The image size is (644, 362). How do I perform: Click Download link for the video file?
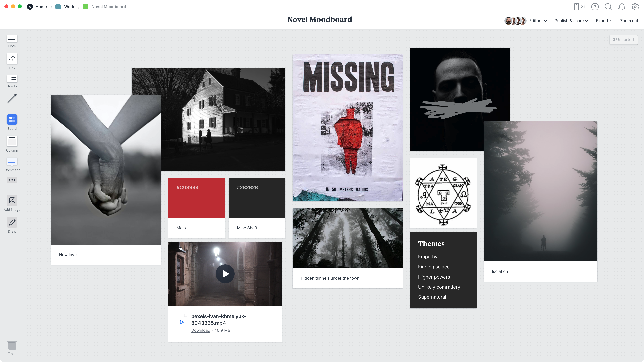(200, 330)
